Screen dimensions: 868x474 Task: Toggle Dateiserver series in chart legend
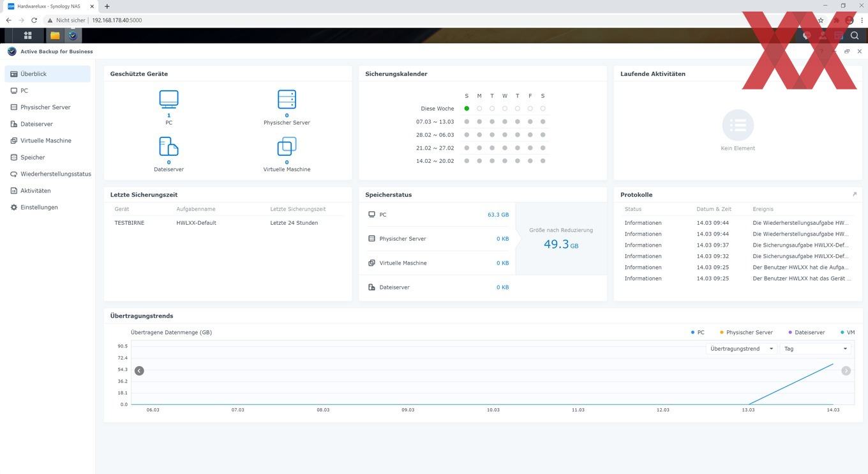(x=807, y=332)
